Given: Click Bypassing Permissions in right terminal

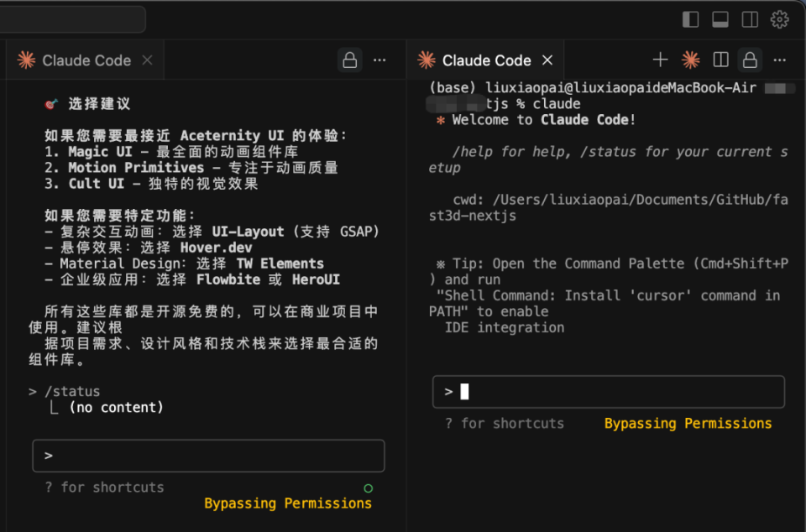Looking at the screenshot, I should (x=688, y=424).
